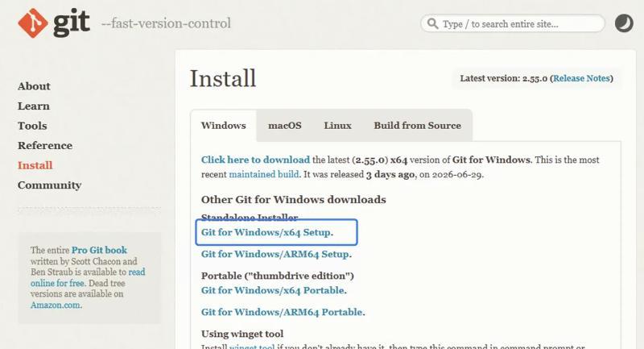Toggle dark mode with the moon icon
This screenshot has height=349, width=644.
(x=624, y=23)
